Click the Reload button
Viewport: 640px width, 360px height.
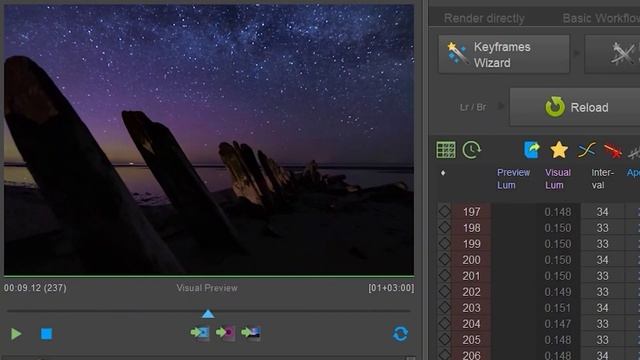575,107
